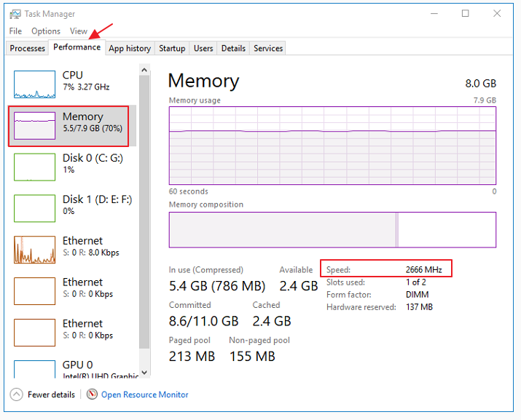This screenshot has height=420, width=521.
Task: Open the Options menu
Action: 46,31
